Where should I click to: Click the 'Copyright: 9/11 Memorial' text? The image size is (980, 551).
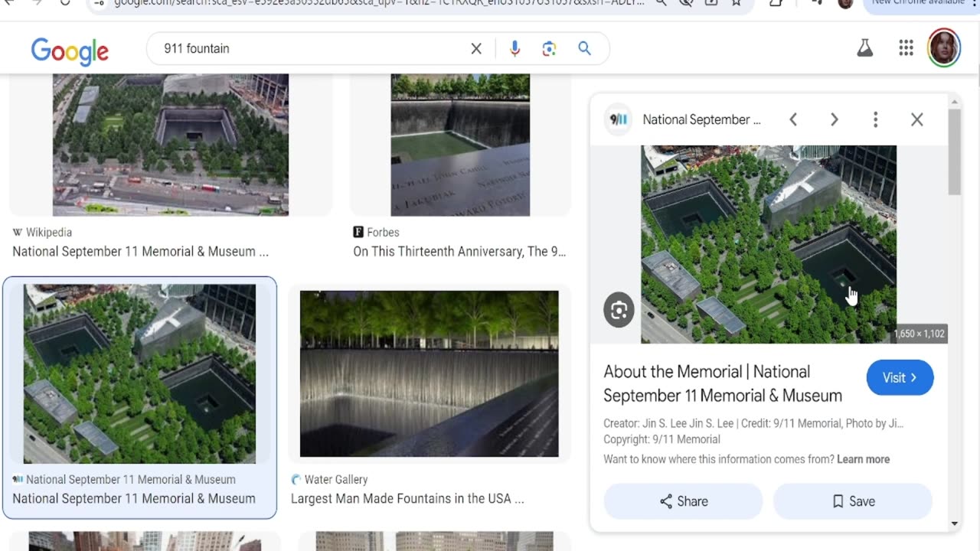click(661, 439)
